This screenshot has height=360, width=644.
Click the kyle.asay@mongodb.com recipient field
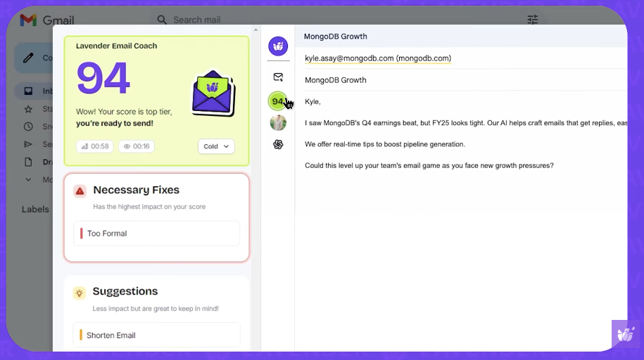[378, 58]
